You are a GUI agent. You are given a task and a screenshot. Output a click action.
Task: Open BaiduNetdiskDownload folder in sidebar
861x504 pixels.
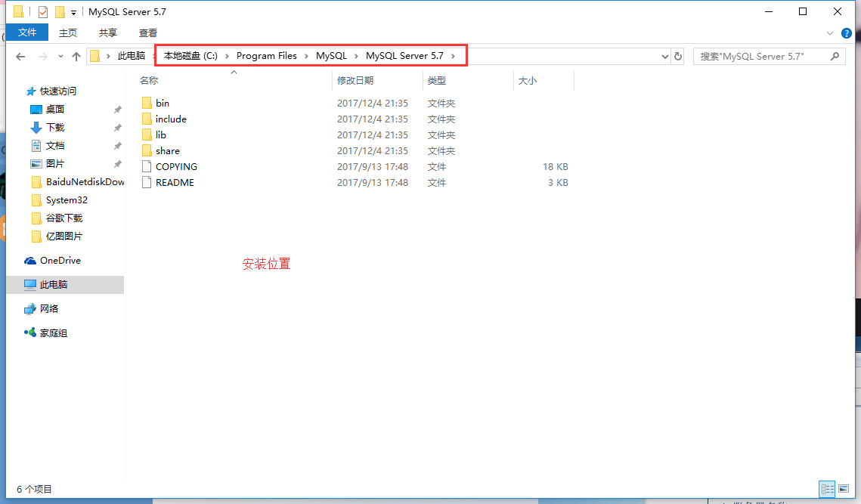pos(85,181)
